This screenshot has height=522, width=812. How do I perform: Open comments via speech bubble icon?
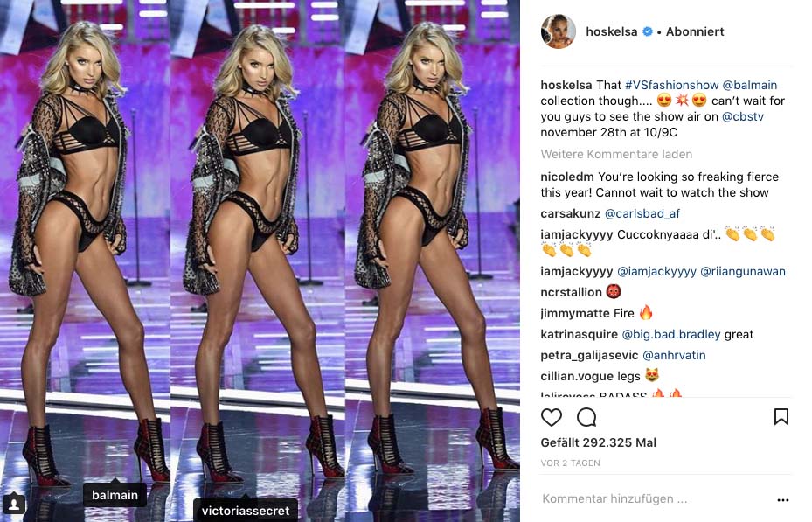click(586, 417)
